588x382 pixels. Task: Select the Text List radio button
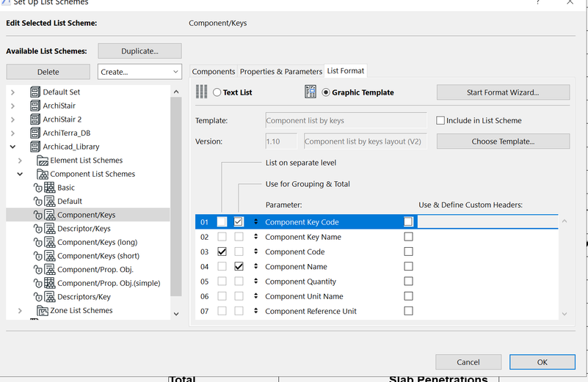pyautogui.click(x=217, y=92)
